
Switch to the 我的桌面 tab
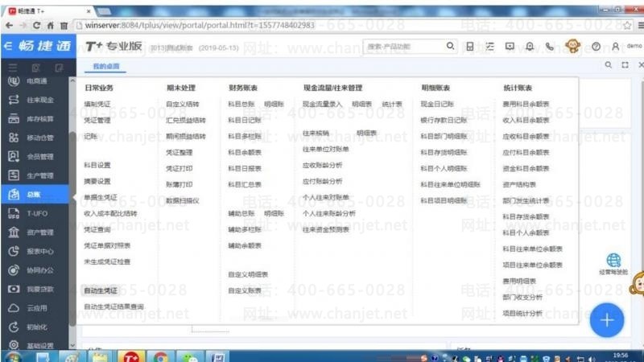point(105,66)
